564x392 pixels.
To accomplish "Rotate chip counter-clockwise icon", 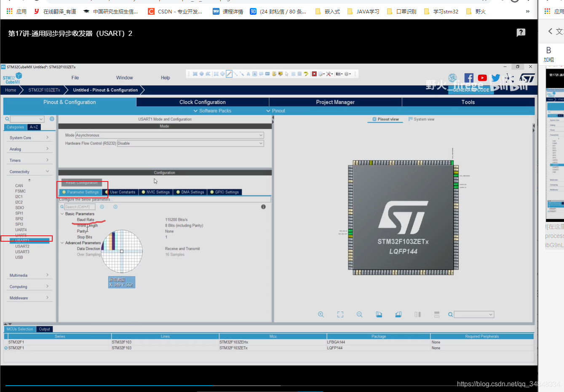I will click(x=398, y=315).
